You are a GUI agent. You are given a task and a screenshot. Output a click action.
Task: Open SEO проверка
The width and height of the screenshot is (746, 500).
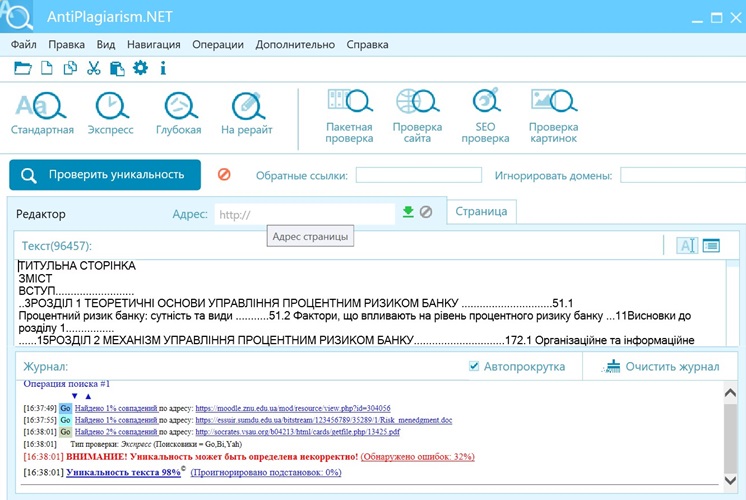coord(485,117)
